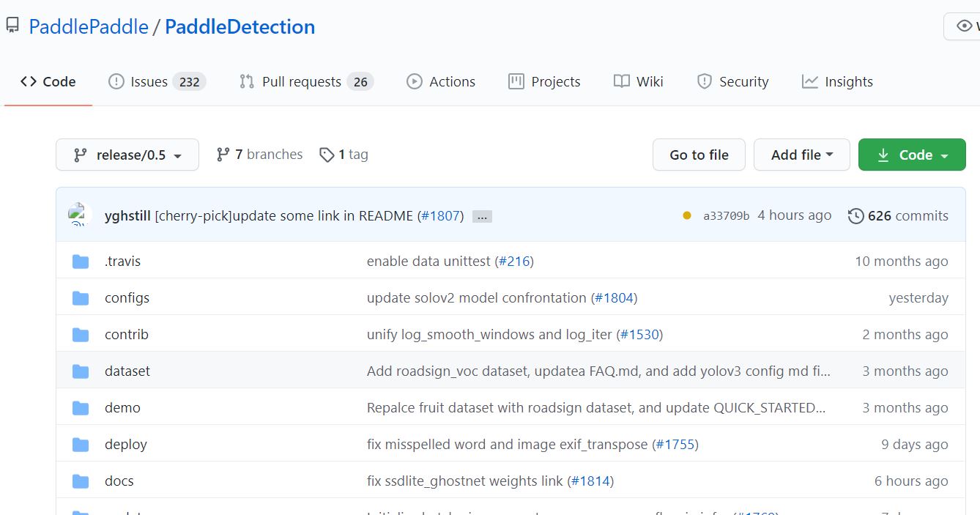
Task: Expand the commit message ellipsis button
Action: pos(482,216)
